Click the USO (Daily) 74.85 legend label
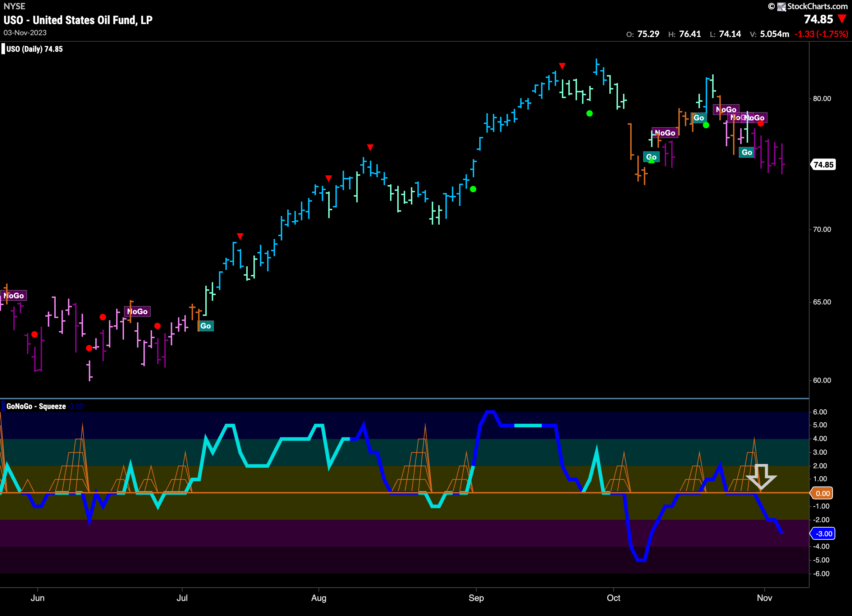Screen dimensions: 852x616 35,49
